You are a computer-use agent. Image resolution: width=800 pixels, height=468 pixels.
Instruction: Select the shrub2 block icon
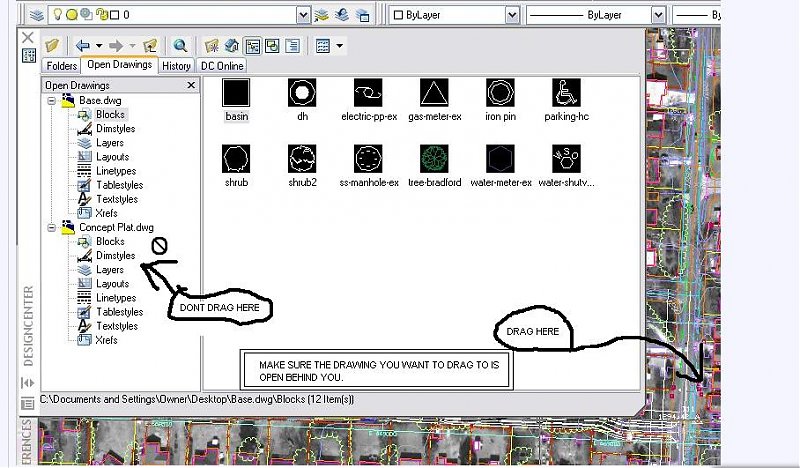[302, 159]
